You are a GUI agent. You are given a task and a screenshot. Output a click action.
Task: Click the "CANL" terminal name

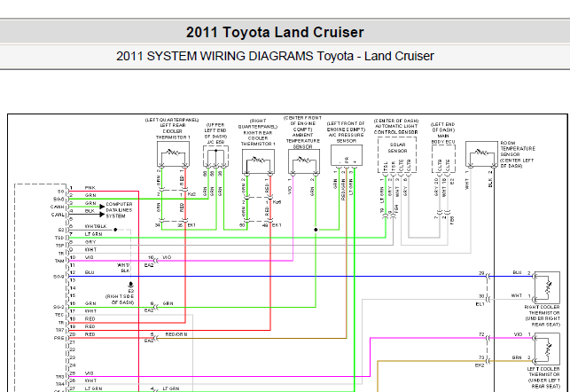tap(58, 215)
